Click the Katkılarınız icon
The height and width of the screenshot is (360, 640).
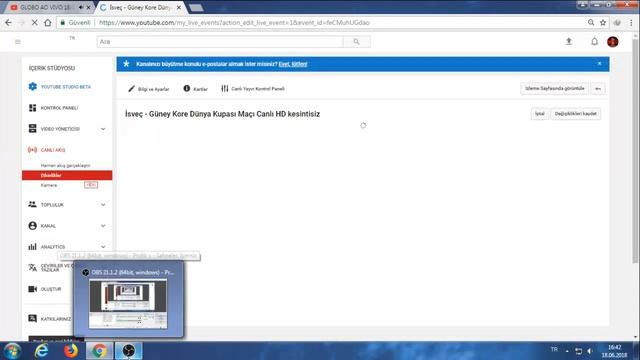(33, 318)
